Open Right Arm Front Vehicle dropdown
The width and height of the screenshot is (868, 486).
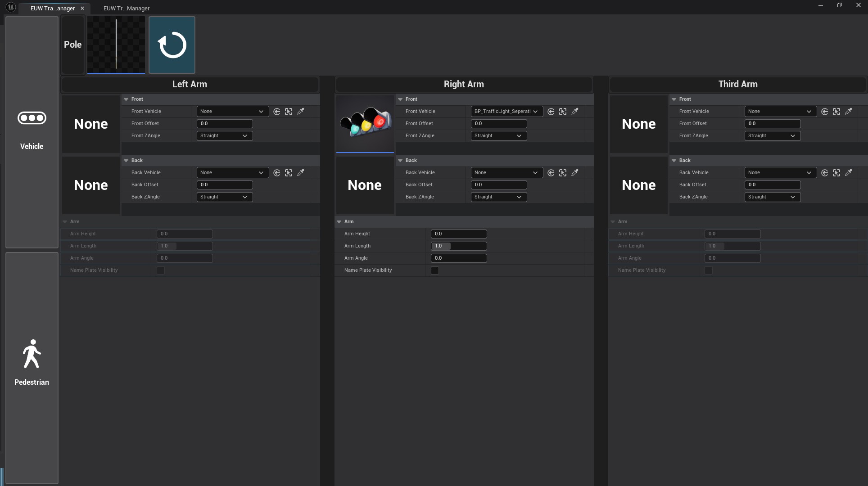pos(506,112)
